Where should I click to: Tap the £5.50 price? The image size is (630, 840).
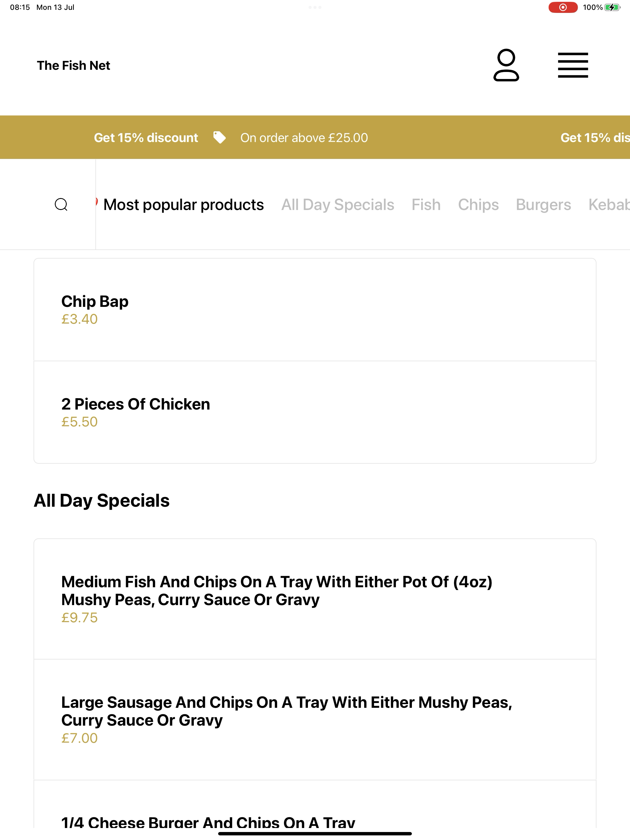(79, 422)
